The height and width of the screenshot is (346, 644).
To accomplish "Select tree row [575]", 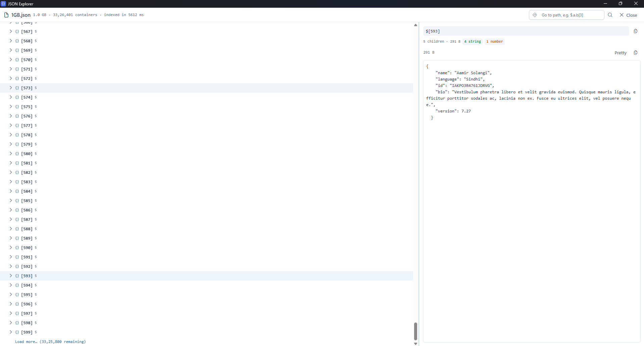I will pyautogui.click(x=206, y=107).
